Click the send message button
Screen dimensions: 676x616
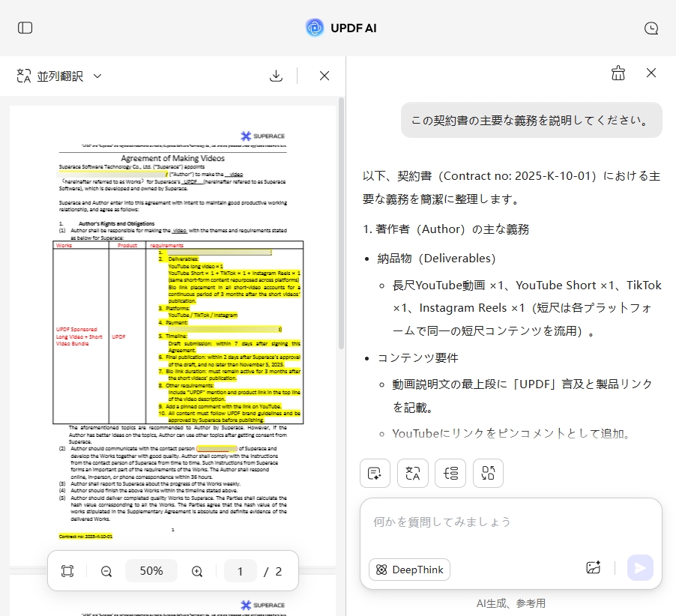pyautogui.click(x=640, y=568)
